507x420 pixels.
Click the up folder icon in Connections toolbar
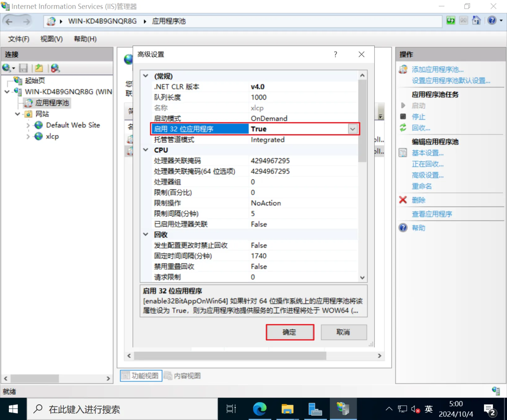coord(39,68)
